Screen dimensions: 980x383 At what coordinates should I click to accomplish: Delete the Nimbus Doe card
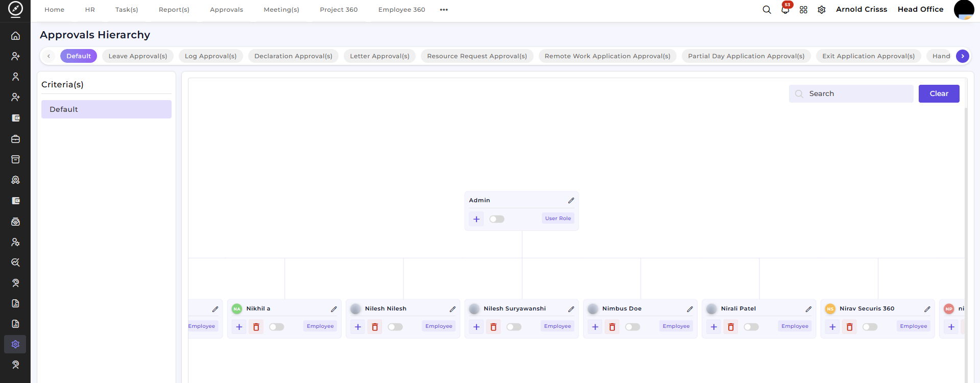tap(612, 327)
